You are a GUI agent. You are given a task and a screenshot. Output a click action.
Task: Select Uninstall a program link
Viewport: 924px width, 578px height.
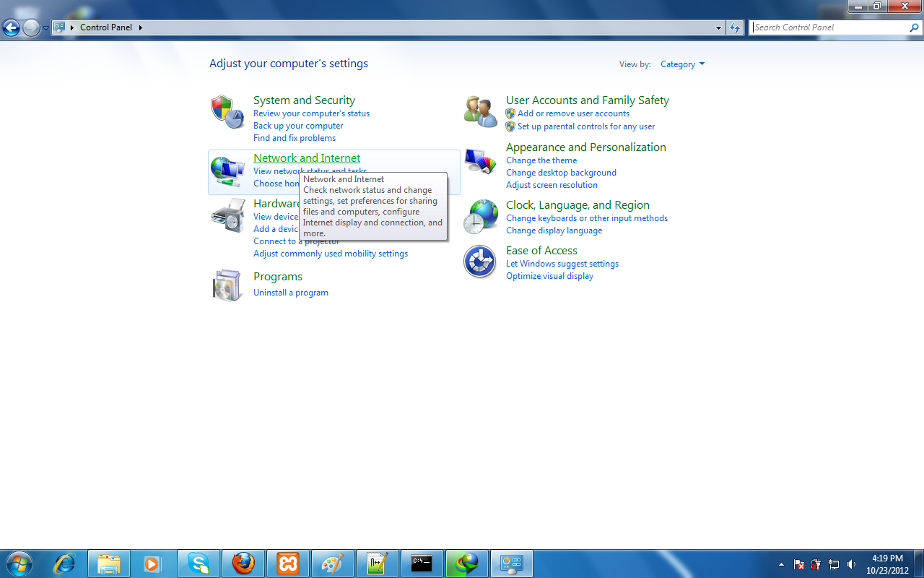[291, 293]
